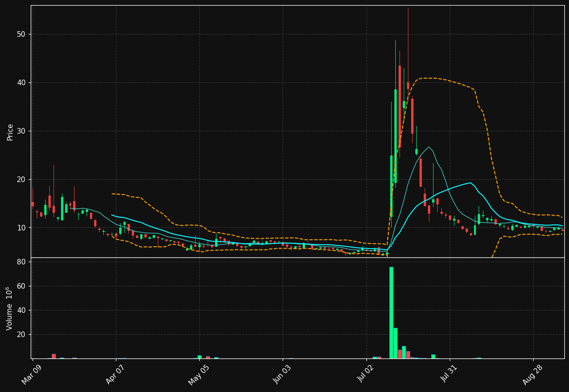The width and height of the screenshot is (569, 392).
Task: Click the Price axis title
Action: coord(10,132)
